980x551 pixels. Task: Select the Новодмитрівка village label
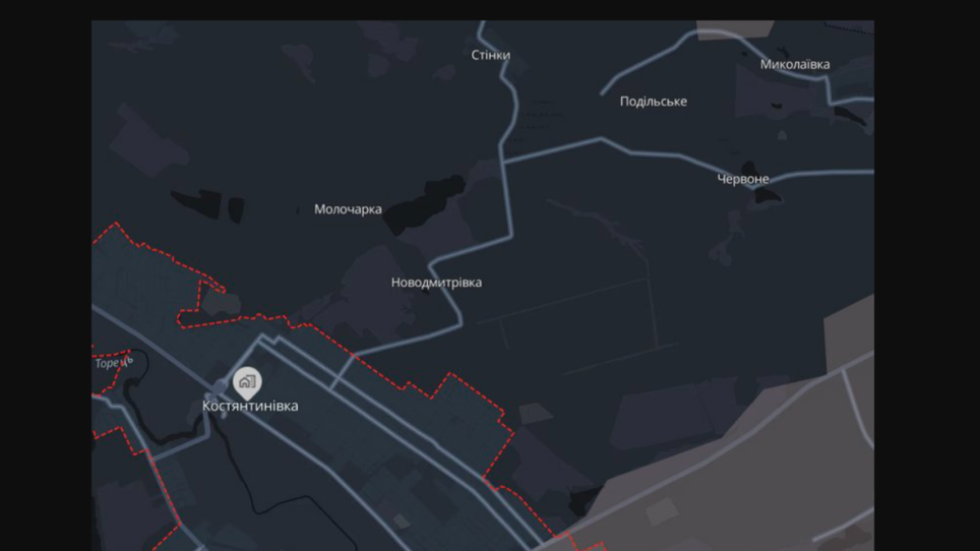[436, 283]
